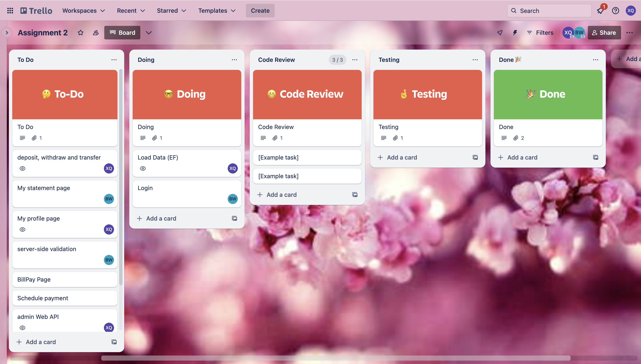Click the Power-Ups rocket icon

point(500,33)
